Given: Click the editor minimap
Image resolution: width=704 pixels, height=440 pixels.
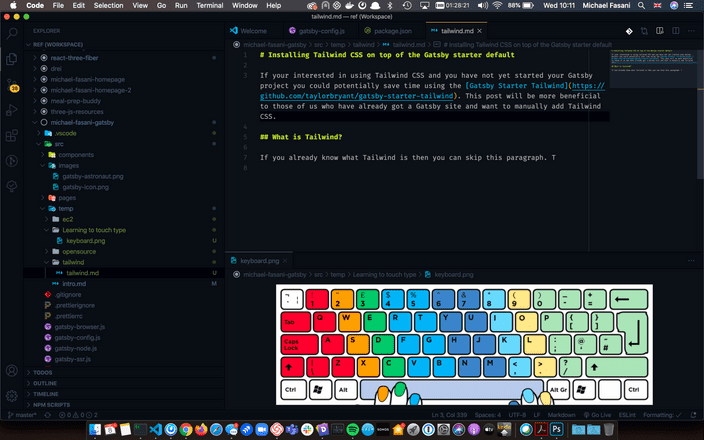Looking at the screenshot, I should coord(653,67).
